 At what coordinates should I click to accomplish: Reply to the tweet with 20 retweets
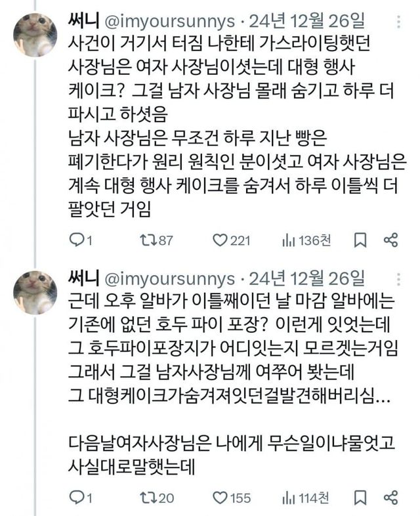point(77,497)
